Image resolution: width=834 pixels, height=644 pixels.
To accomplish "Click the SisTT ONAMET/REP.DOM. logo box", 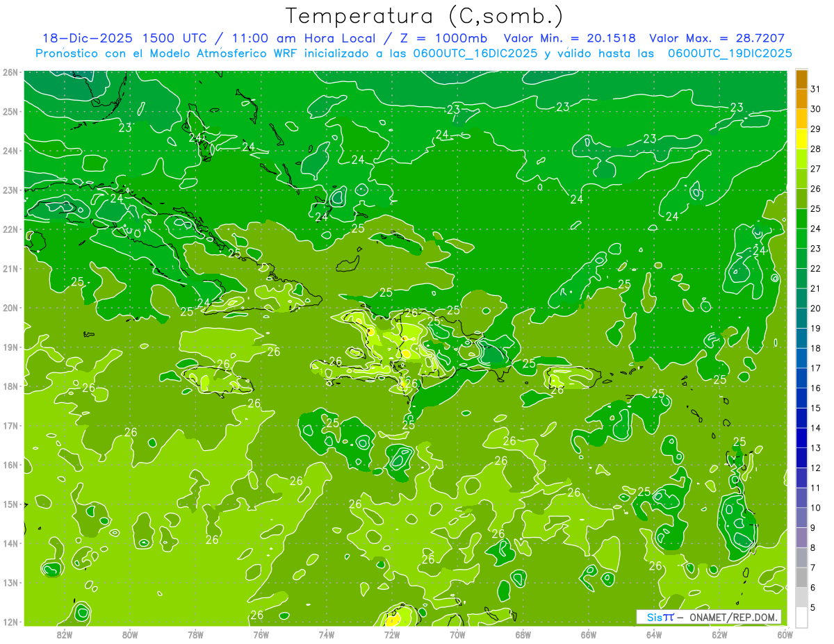I will (709, 617).
